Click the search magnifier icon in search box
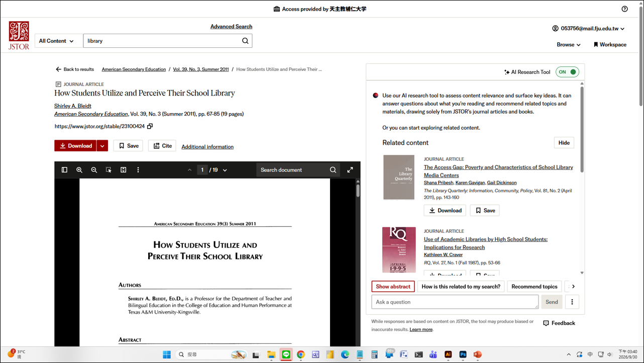The width and height of the screenshot is (644, 363). [245, 41]
